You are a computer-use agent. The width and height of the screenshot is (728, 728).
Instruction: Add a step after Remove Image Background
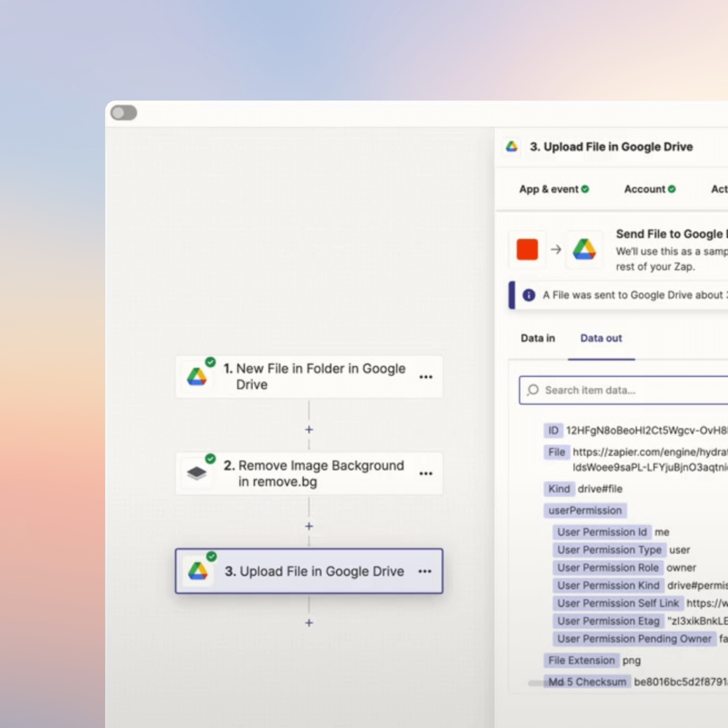(309, 526)
